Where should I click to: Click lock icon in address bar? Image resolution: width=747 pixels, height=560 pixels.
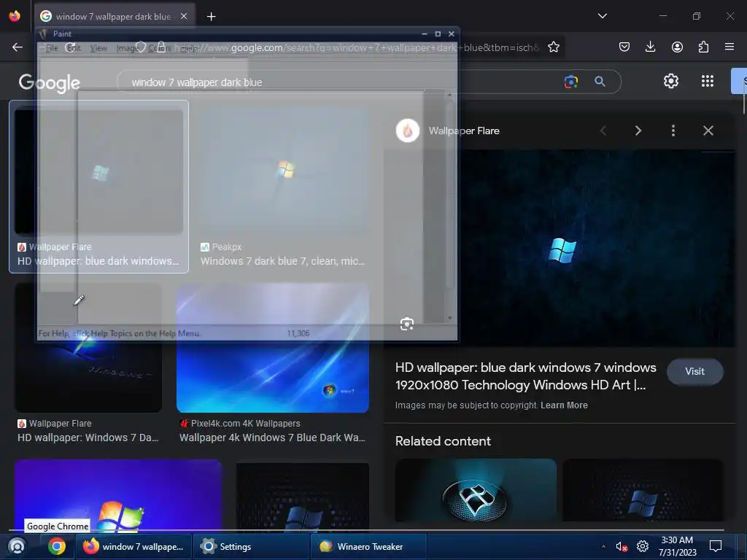160,47
